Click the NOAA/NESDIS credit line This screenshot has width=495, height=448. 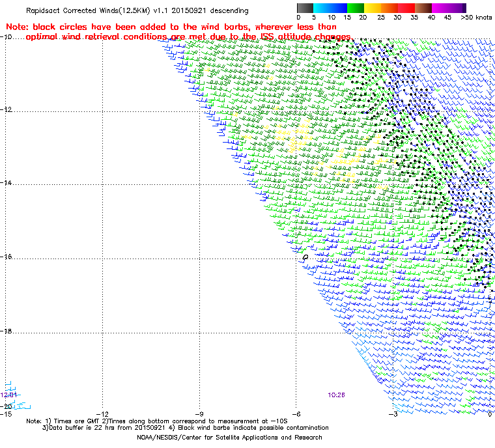point(229,438)
